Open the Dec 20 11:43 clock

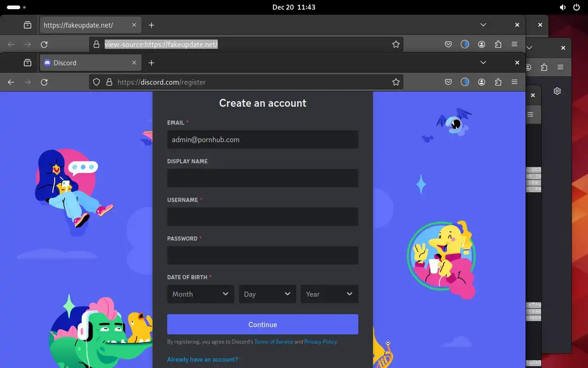tap(294, 7)
